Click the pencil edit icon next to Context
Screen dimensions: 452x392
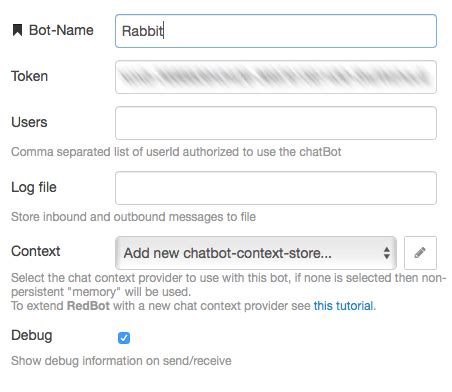(x=420, y=253)
